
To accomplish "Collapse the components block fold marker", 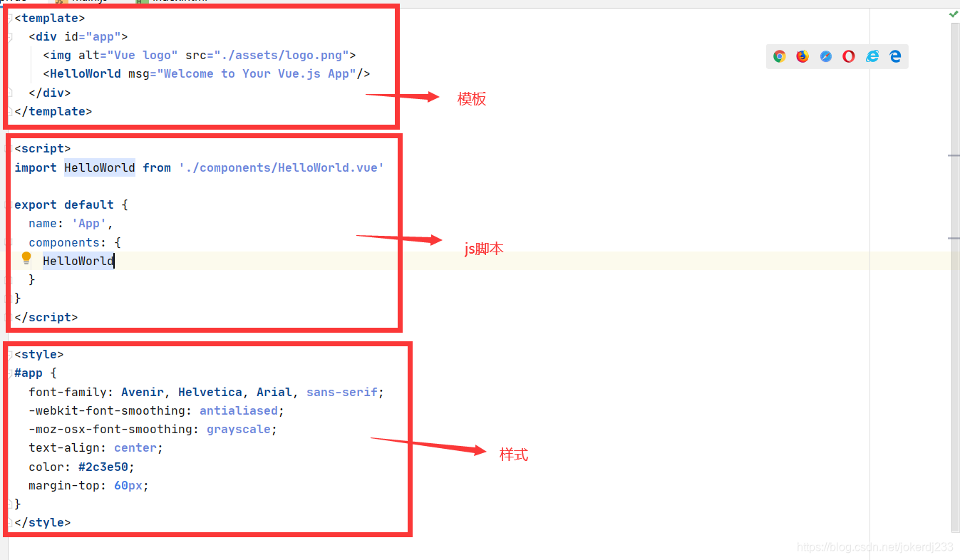I will pos(9,242).
